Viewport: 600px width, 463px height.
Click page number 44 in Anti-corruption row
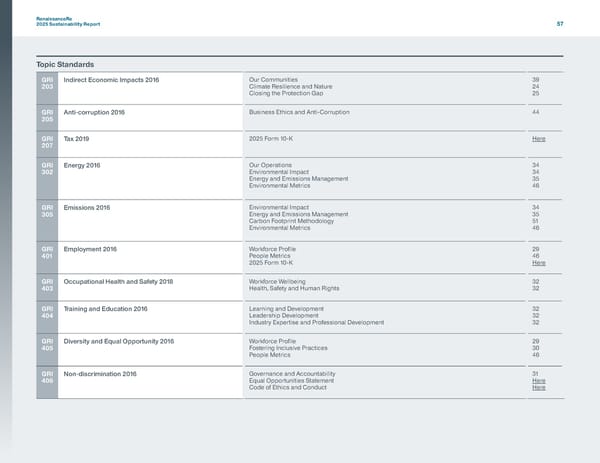click(x=535, y=112)
